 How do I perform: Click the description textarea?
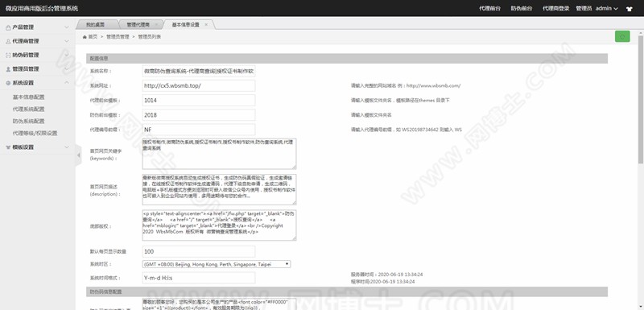pyautogui.click(x=219, y=190)
